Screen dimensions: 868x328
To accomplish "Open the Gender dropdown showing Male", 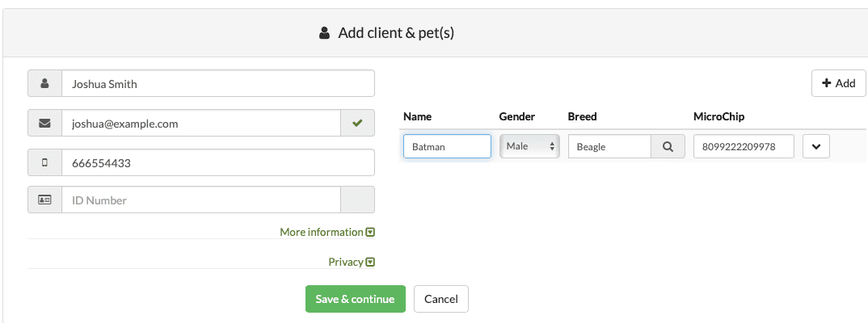I will (x=529, y=146).
